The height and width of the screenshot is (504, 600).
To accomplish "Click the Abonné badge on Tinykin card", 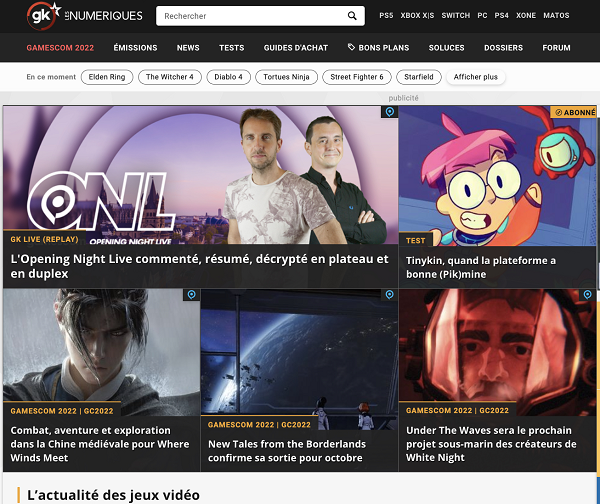I will [x=573, y=112].
